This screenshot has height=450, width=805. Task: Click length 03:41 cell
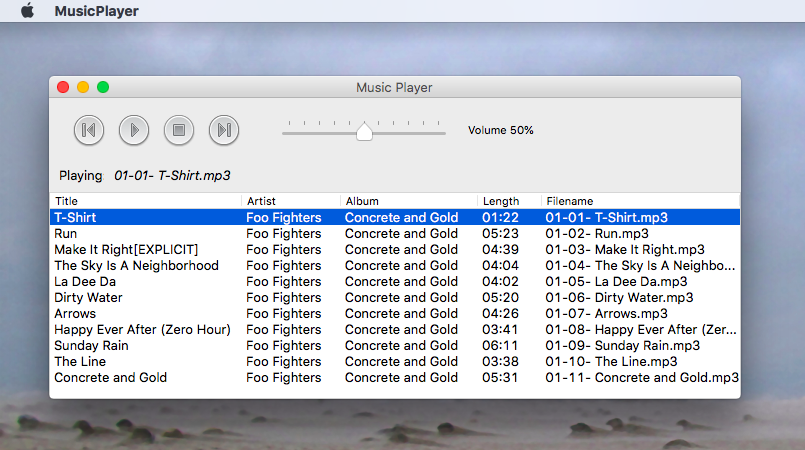[x=501, y=329]
